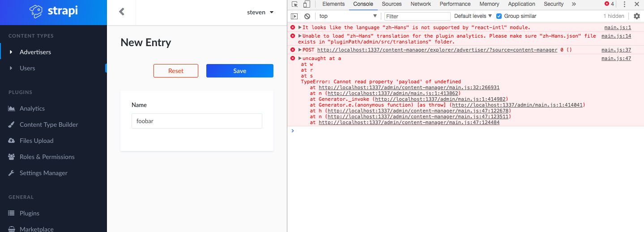Go back with the left chevron arrow
The height and width of the screenshot is (232, 644).
point(121,12)
